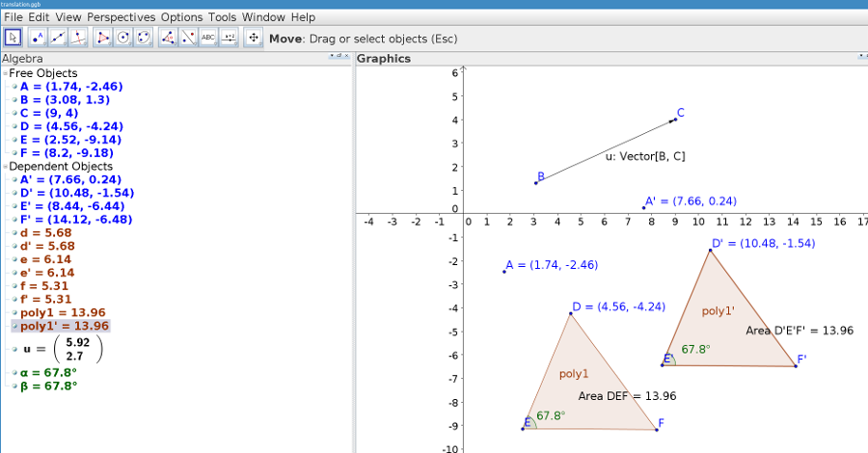Screen dimensions: 868x453
Task: Pick the Perpendicular Line tool
Action: (x=79, y=38)
